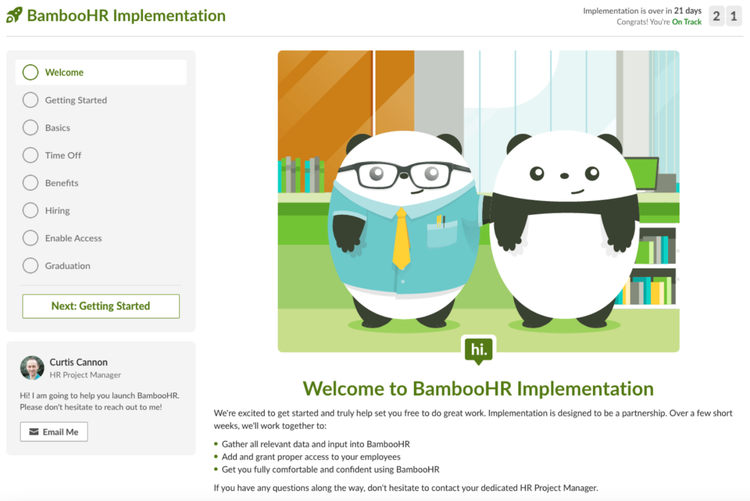The height and width of the screenshot is (501, 750).
Task: Click 'Add and grant proper access' bullet
Action: [x=311, y=457]
